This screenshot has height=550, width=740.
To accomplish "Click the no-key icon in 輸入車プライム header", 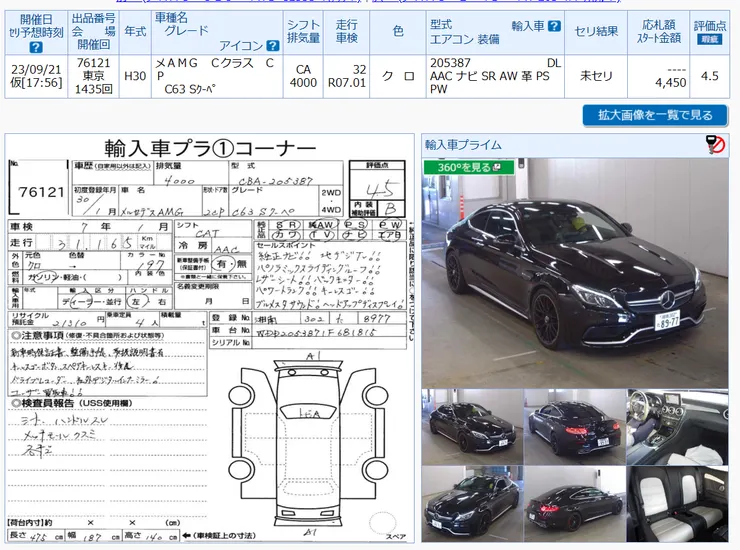I will pos(715,144).
